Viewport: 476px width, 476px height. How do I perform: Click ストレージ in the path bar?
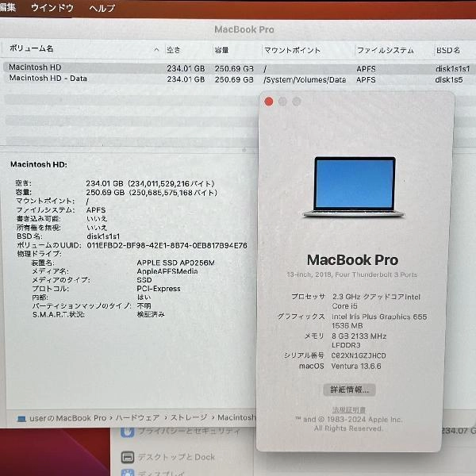click(189, 418)
